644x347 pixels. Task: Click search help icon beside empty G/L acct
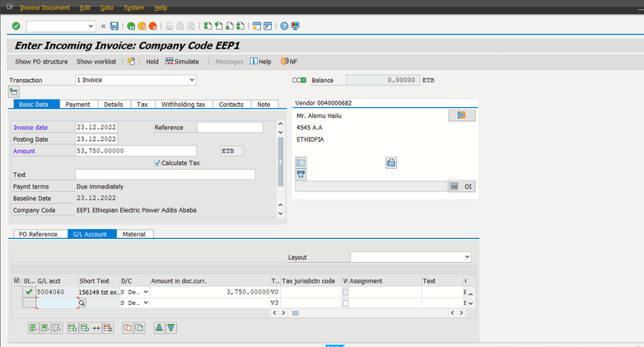point(82,303)
